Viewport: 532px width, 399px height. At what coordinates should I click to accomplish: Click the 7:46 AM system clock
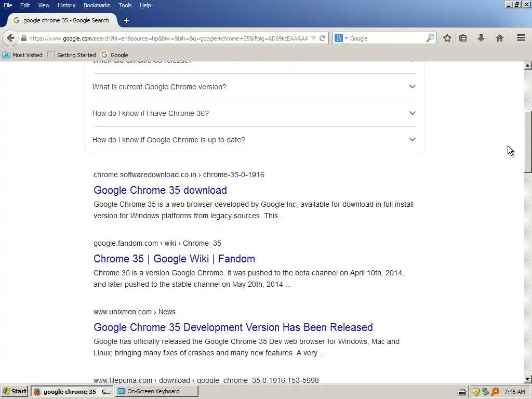515,392
